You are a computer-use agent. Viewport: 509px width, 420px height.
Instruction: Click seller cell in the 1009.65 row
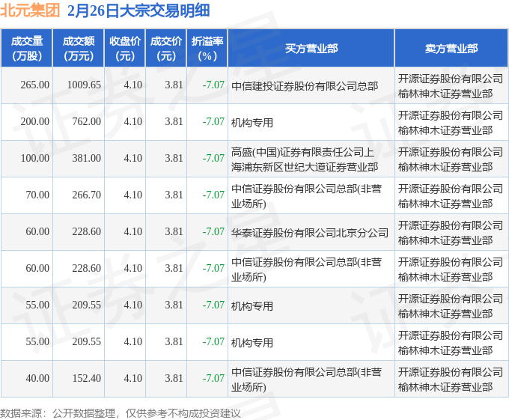451,86
